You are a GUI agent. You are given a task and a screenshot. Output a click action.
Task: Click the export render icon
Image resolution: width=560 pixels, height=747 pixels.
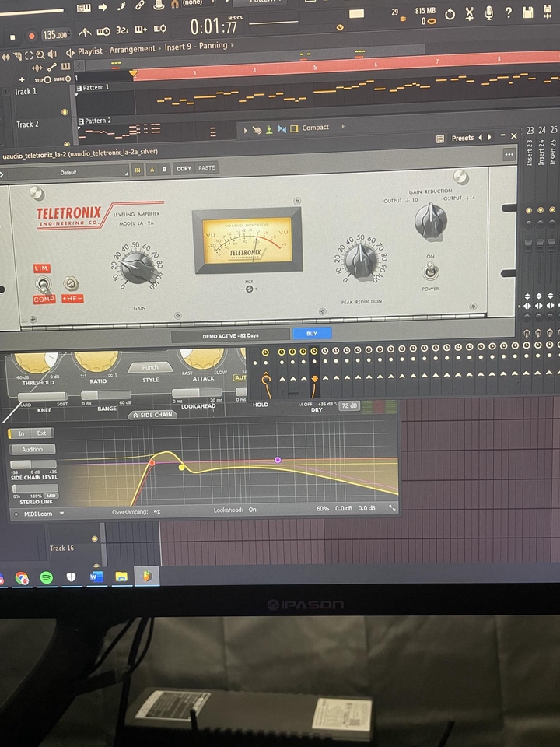click(x=548, y=12)
